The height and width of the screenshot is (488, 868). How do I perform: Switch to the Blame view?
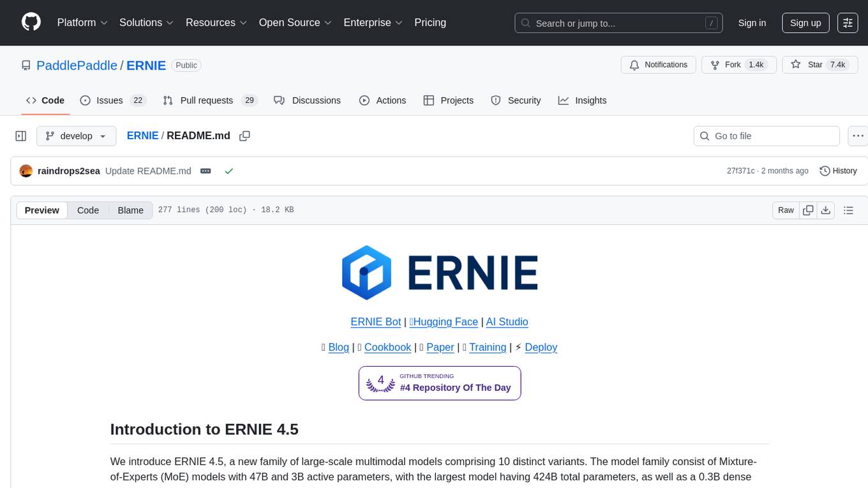point(130,210)
